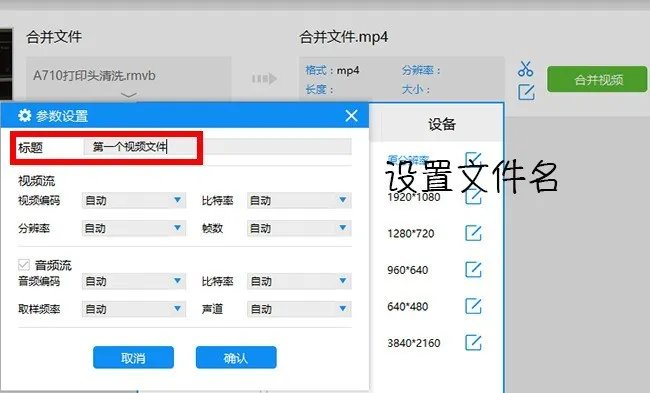Open the 帧数 dropdown
Viewport: 650px width, 393px height.
299,228
